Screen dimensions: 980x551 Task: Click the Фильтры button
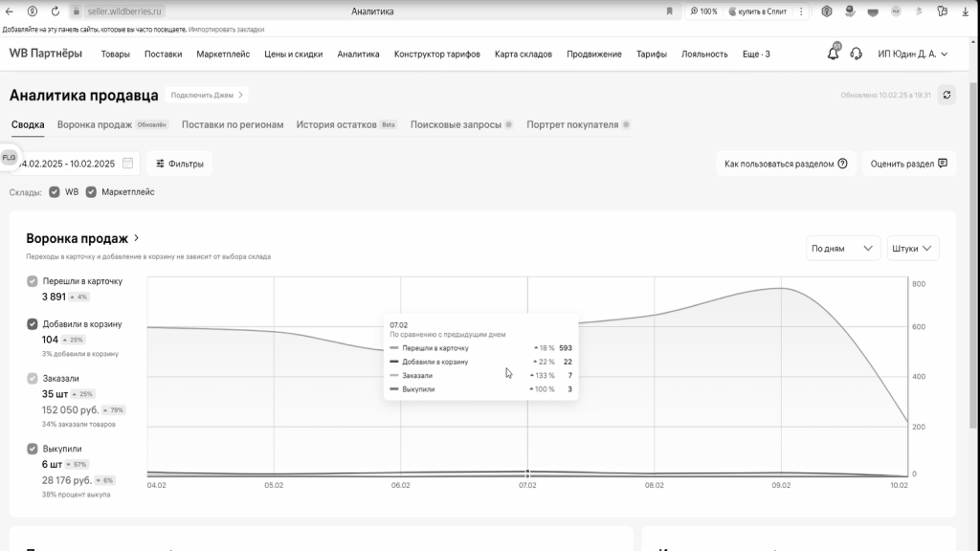(x=179, y=164)
